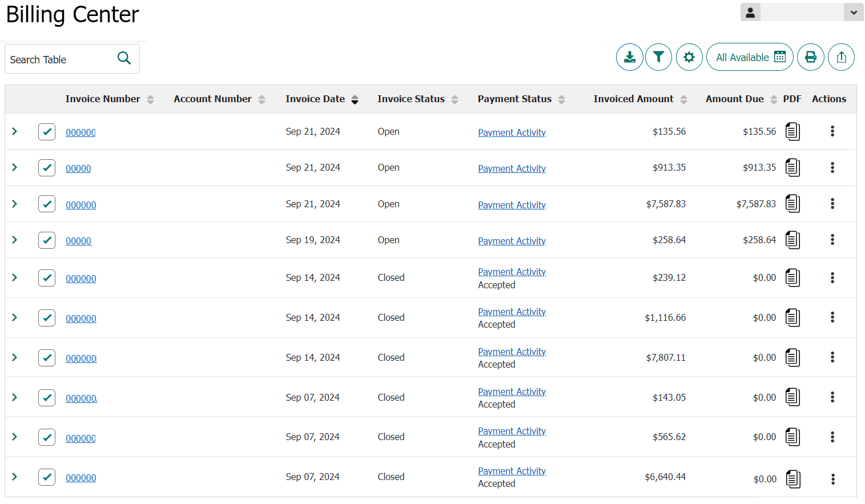Open the table settings gear icon

pyautogui.click(x=689, y=57)
